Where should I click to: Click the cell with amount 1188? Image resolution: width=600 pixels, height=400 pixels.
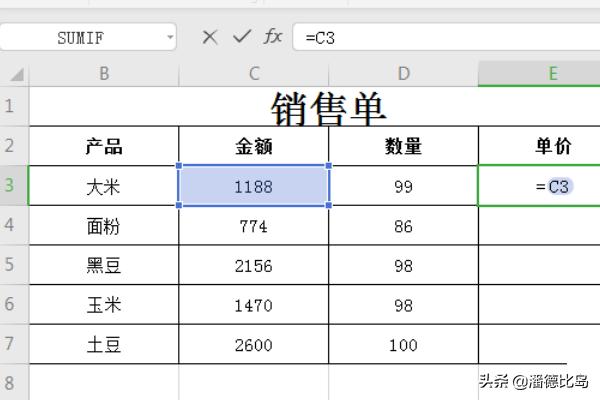pos(254,186)
